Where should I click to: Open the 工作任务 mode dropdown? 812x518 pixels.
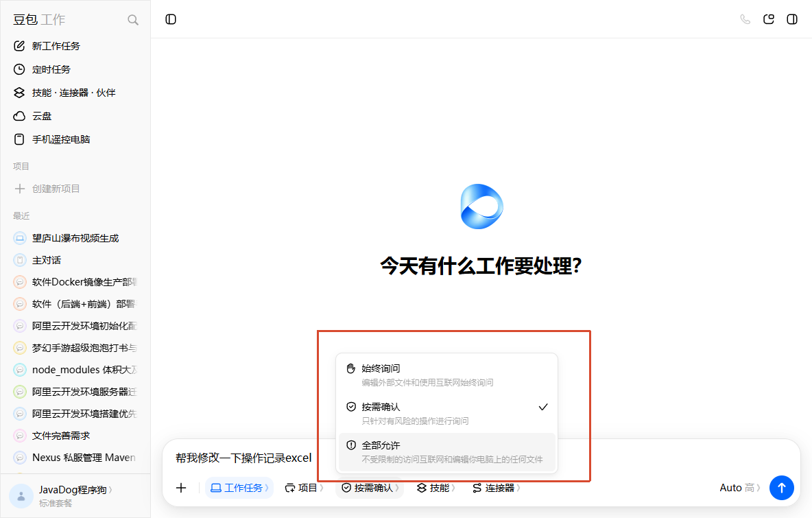[239, 488]
